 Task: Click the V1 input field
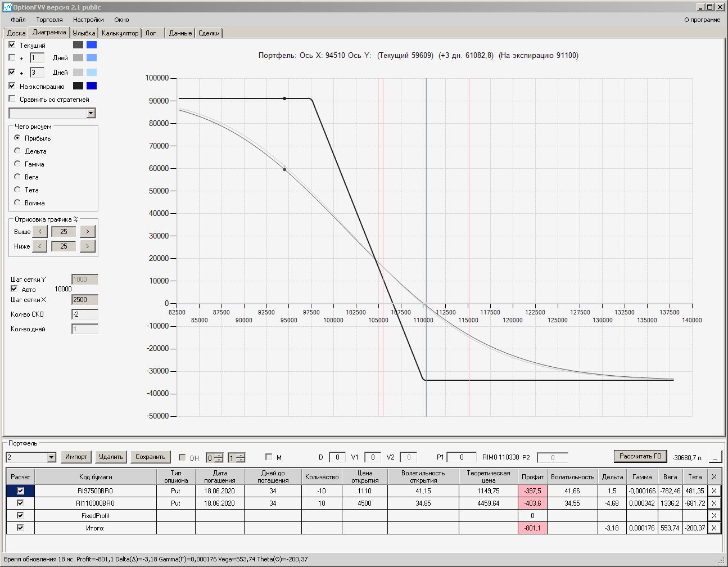click(373, 457)
